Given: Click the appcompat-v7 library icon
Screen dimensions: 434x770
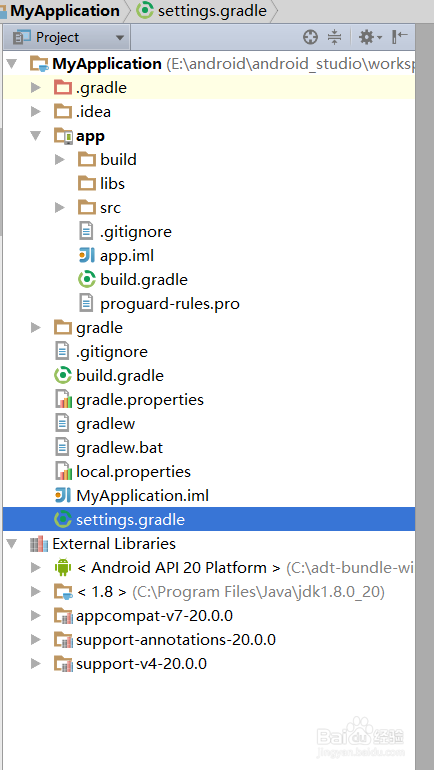Looking at the screenshot, I should tap(63, 616).
